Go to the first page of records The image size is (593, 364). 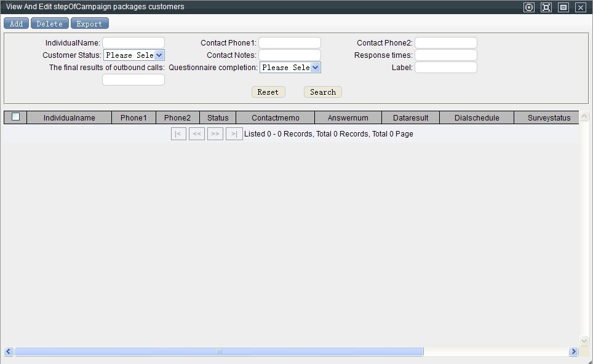click(178, 134)
